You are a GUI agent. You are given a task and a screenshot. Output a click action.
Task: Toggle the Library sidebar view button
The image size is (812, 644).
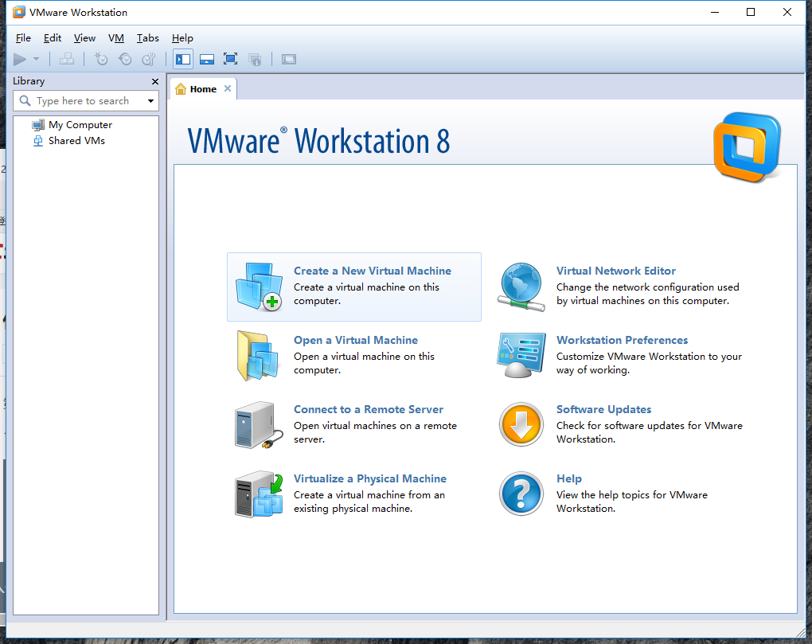click(x=183, y=60)
